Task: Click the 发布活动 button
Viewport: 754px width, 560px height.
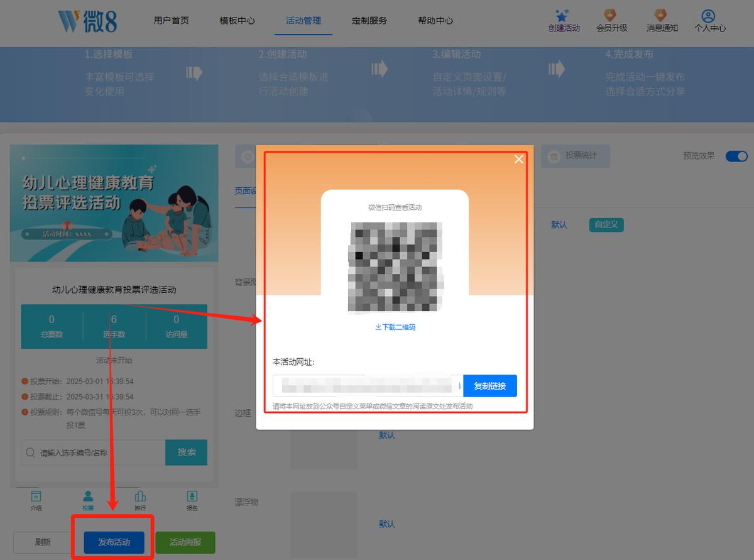Action: tap(114, 542)
